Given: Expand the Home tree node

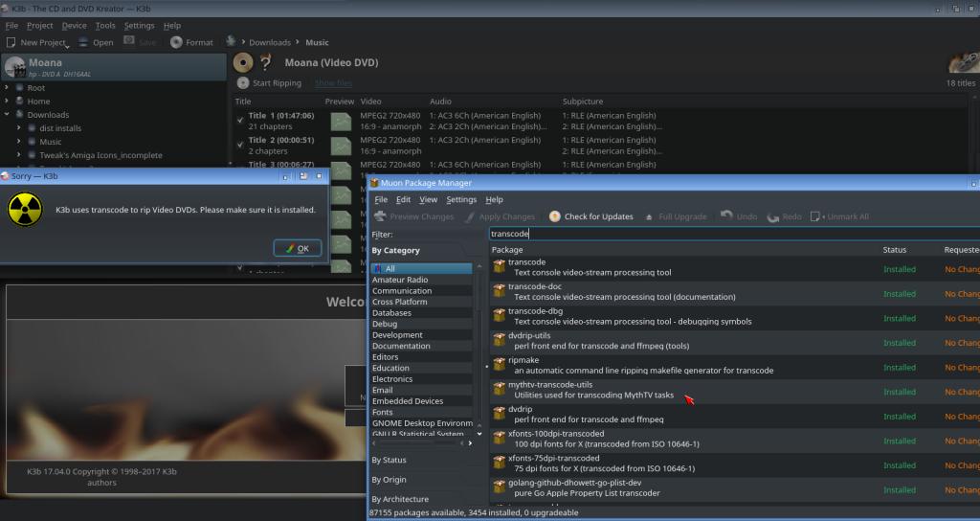Looking at the screenshot, I should click(7, 101).
